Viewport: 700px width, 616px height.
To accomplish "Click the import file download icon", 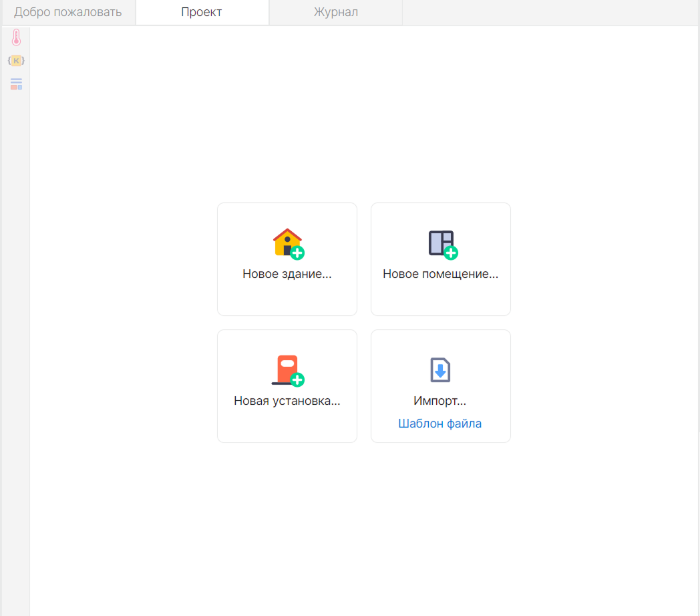I will click(x=440, y=370).
